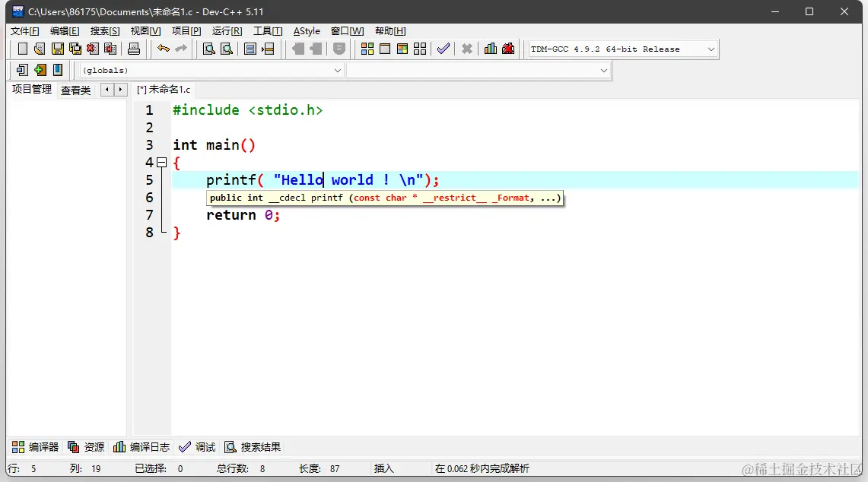Click line number 7 in gutter
Screen dimensions: 868x482
click(149, 215)
